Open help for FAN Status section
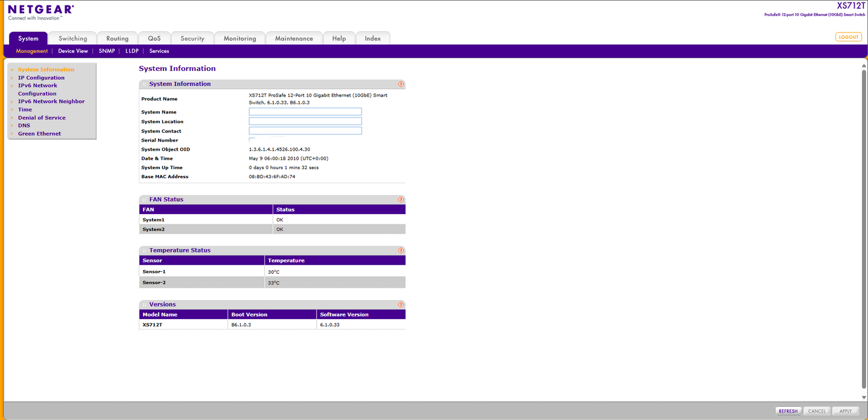Screen dimensions: 868x420 401,199
